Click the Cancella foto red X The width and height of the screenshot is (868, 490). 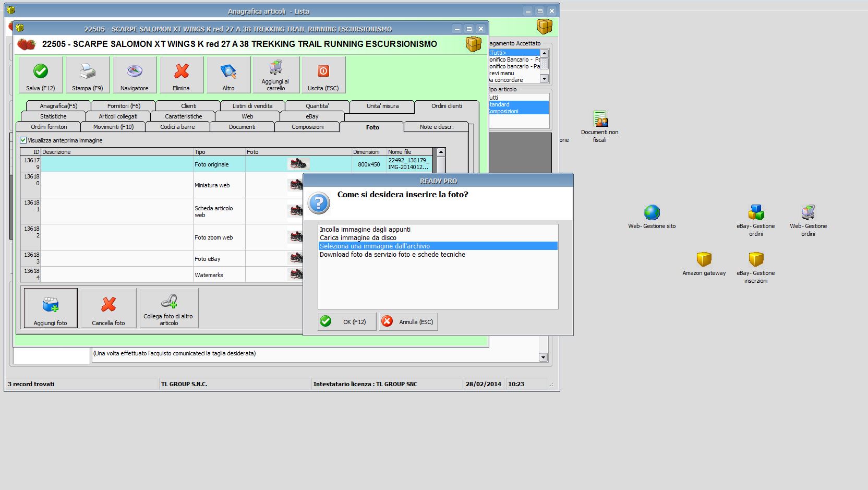point(108,304)
